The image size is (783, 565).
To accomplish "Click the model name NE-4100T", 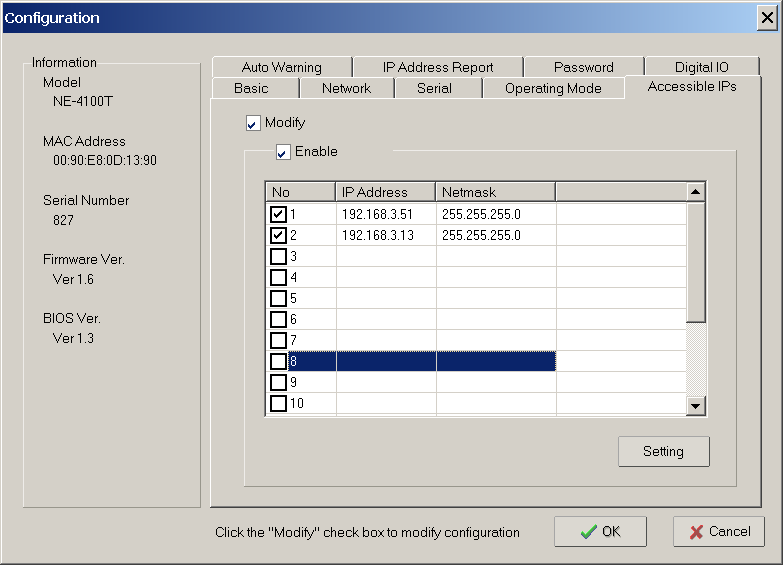I will click(x=83, y=101).
